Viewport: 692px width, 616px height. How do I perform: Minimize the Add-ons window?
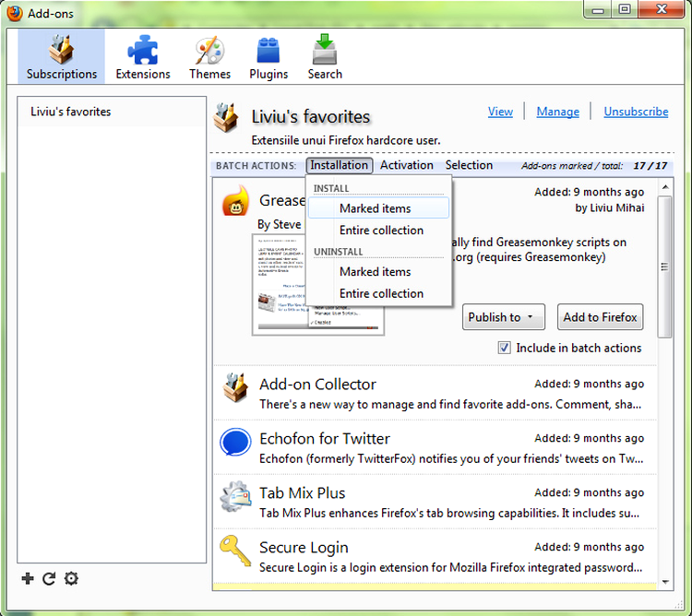[x=598, y=10]
